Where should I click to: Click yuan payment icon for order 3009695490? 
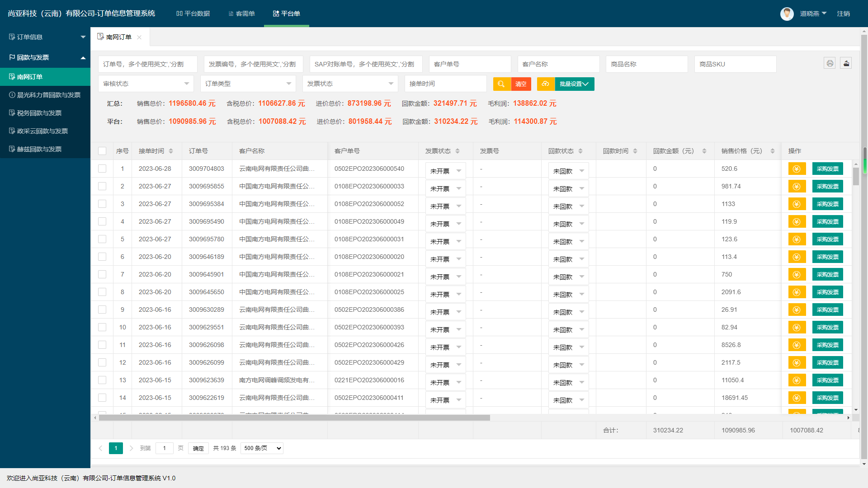click(x=797, y=221)
